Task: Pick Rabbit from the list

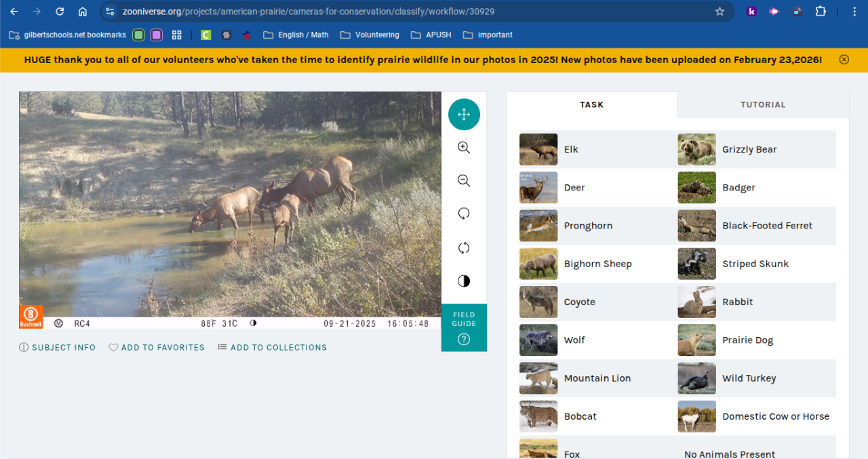Action: point(757,302)
